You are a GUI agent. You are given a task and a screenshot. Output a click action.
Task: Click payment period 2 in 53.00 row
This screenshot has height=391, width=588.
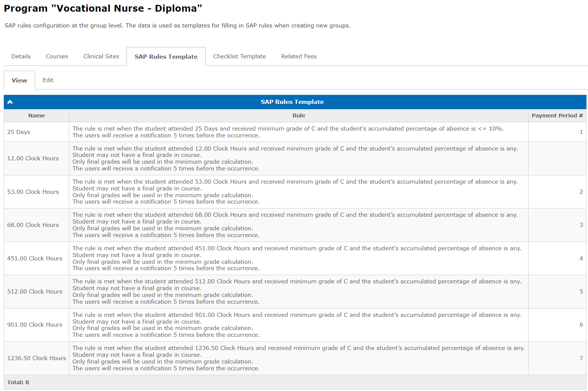pos(581,192)
